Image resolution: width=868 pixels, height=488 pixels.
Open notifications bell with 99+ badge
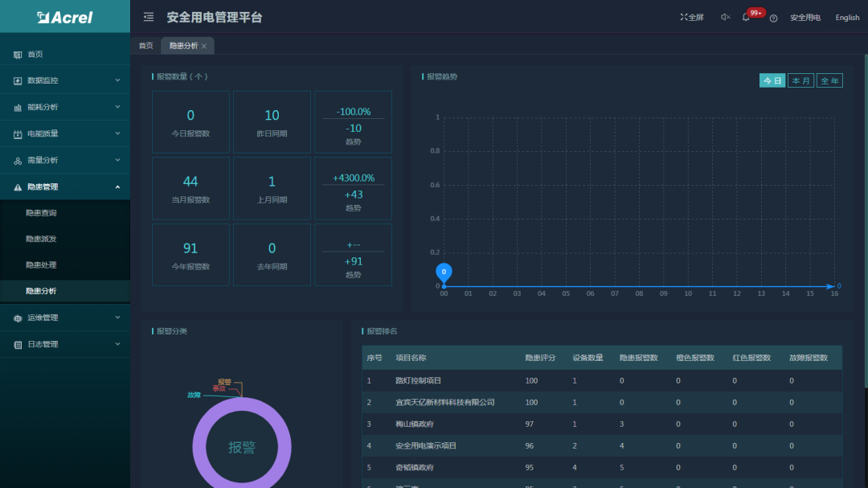point(746,17)
